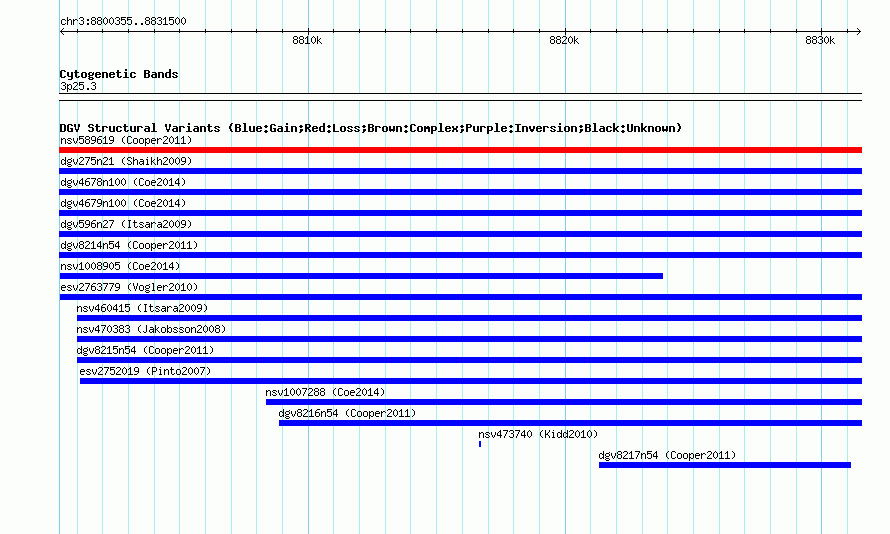The width and height of the screenshot is (890, 534).
Task: Select esv2763779 (Vogler2010) label
Action: (129, 287)
